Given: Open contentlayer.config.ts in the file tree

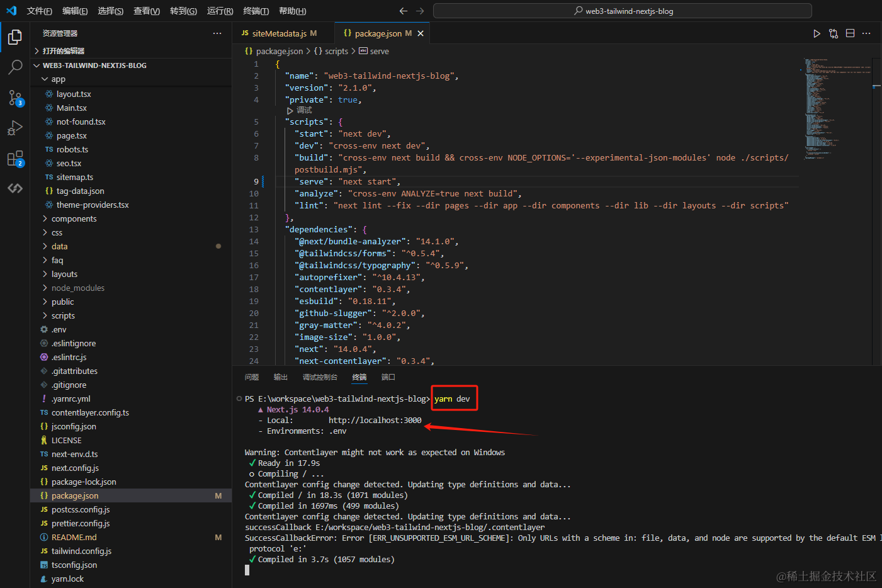Looking at the screenshot, I should (131, 413).
